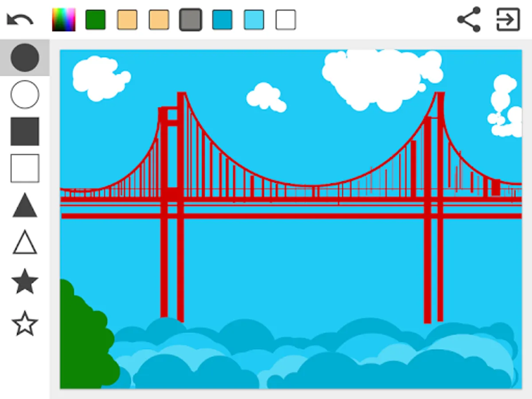
Task: Select the gray color swatch
Action: click(x=191, y=20)
